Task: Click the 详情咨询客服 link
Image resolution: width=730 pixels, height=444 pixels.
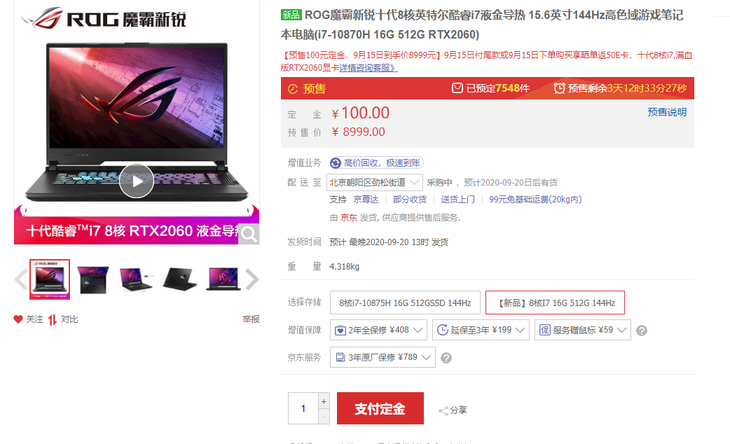Action: tap(368, 68)
